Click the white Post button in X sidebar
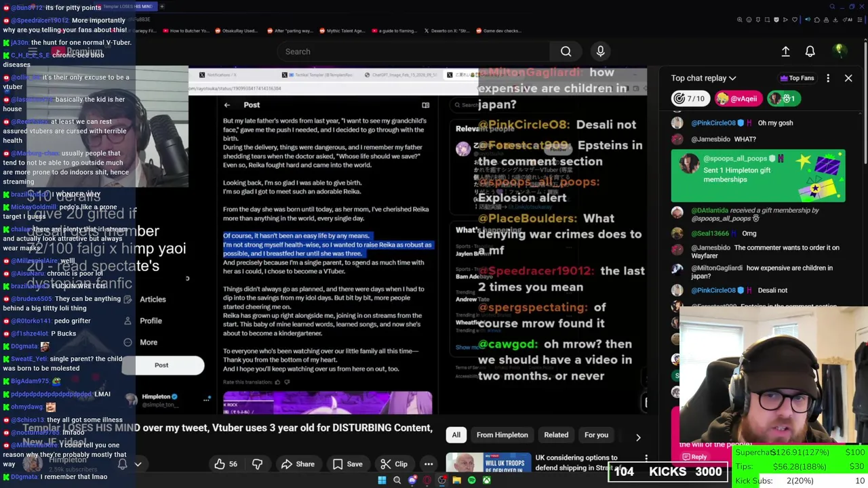The height and width of the screenshot is (488, 868). (x=163, y=365)
